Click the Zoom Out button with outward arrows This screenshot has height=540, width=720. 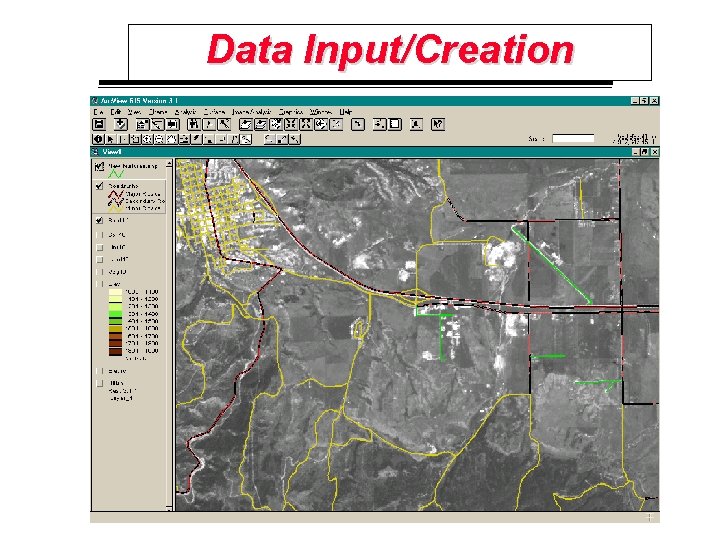point(306,124)
